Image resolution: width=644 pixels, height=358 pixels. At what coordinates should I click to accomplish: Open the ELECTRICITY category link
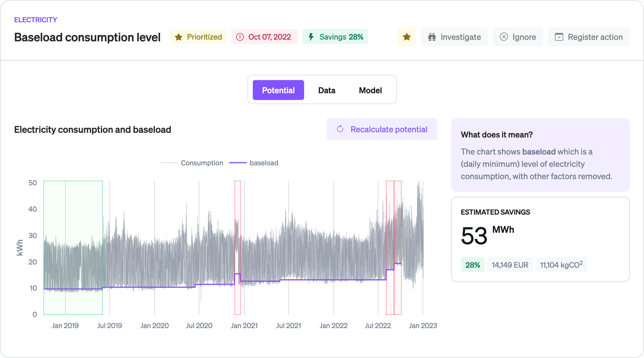pos(35,20)
